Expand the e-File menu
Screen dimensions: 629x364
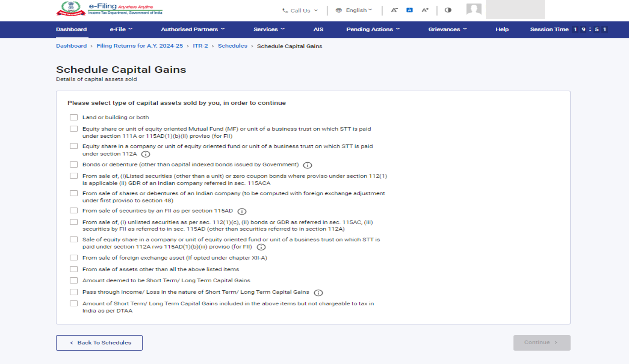point(121,29)
